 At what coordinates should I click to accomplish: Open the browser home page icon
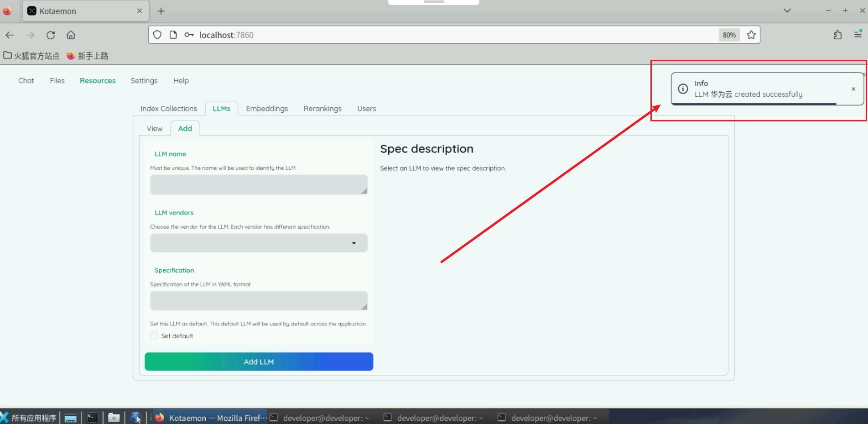click(x=71, y=35)
